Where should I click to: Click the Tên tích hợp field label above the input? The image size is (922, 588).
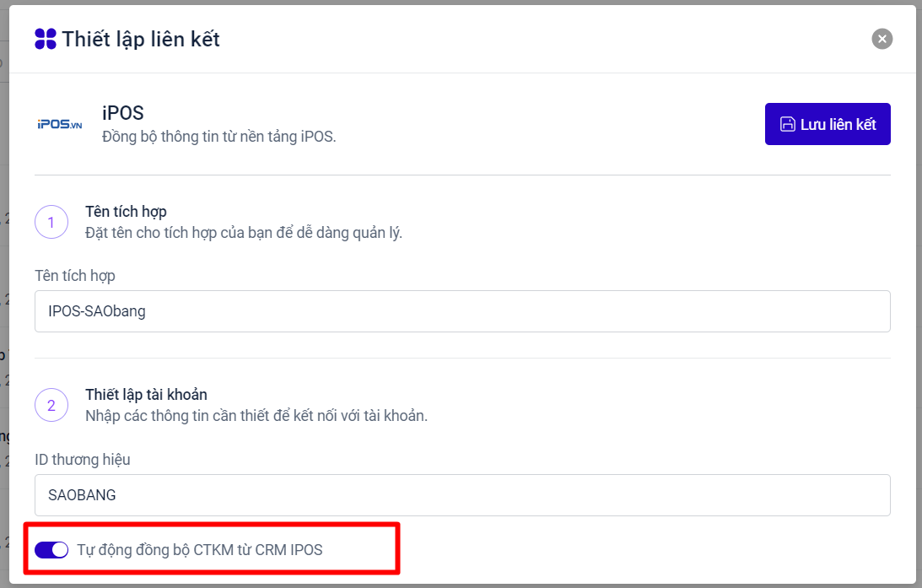tap(75, 276)
